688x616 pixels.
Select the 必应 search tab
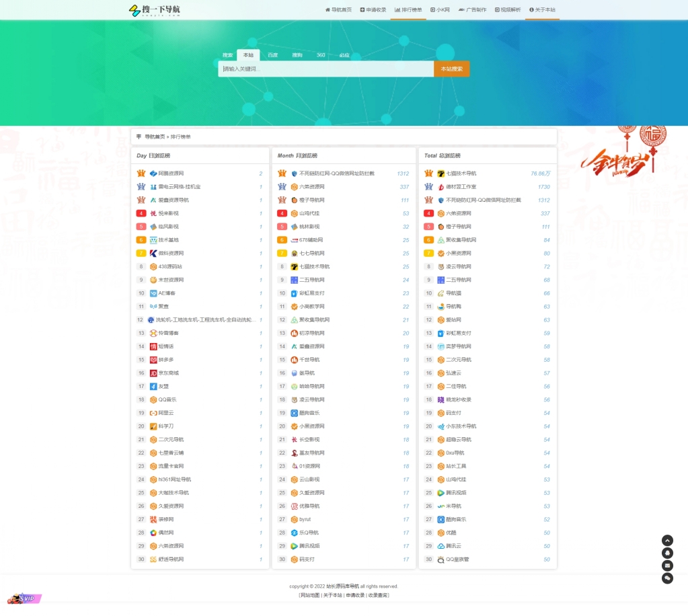coord(344,55)
